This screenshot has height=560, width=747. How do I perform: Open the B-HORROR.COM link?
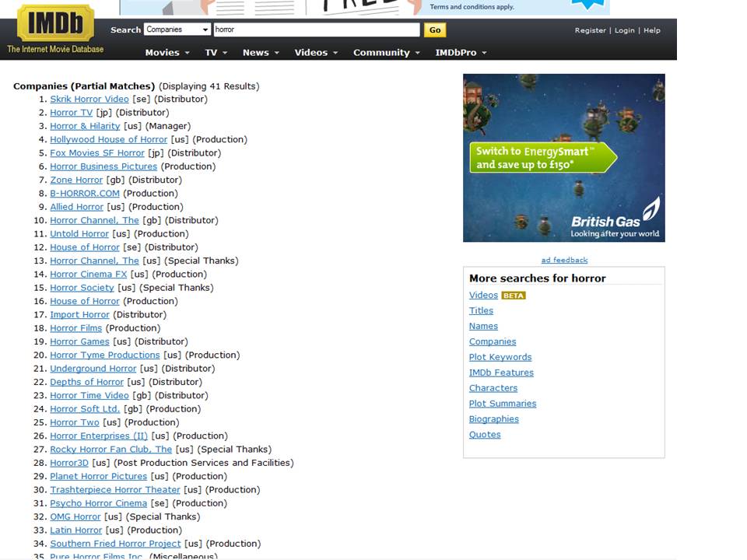[x=85, y=194]
